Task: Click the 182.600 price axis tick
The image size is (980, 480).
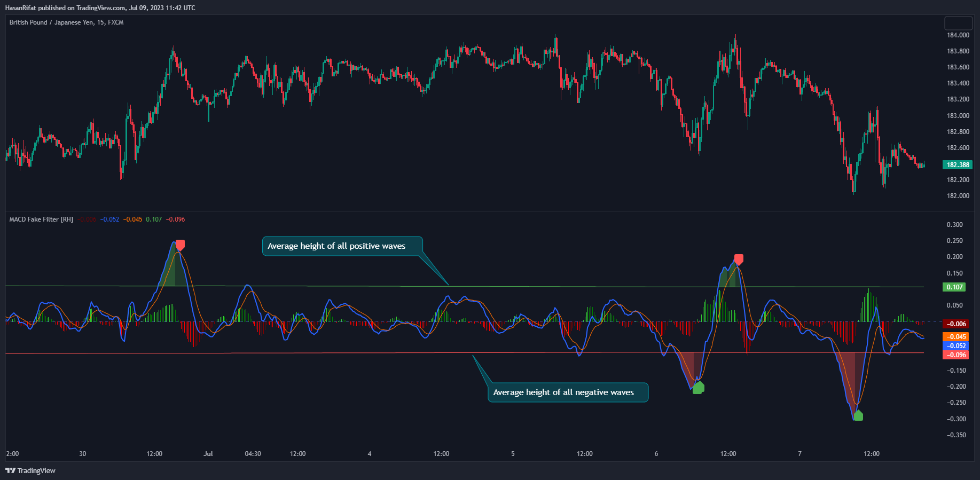Action: pyautogui.click(x=958, y=148)
